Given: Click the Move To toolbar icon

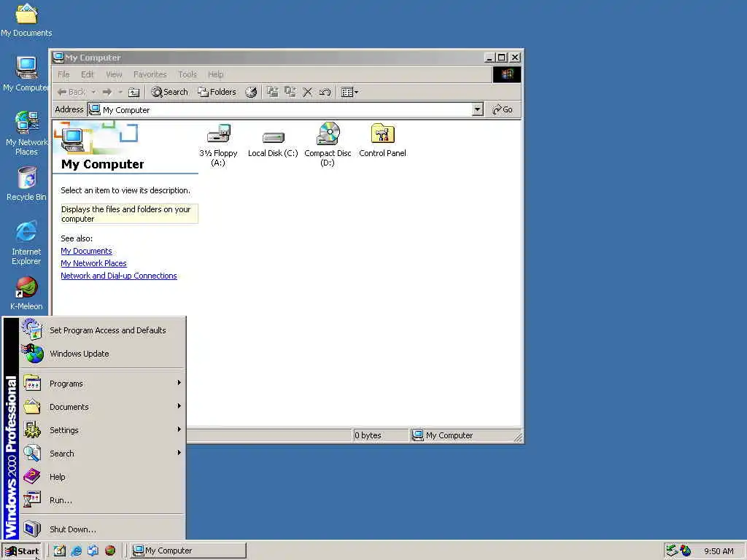Looking at the screenshot, I should tap(272, 92).
